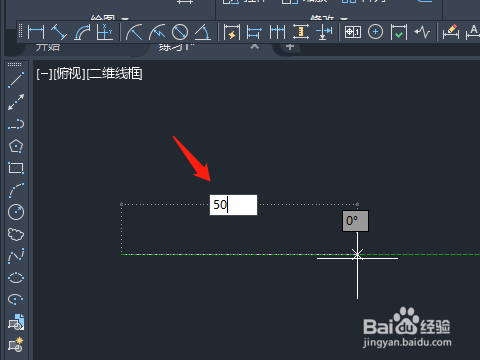Choose the Arc Length dimension tool
Screen dimensions: 480x360
point(82,32)
